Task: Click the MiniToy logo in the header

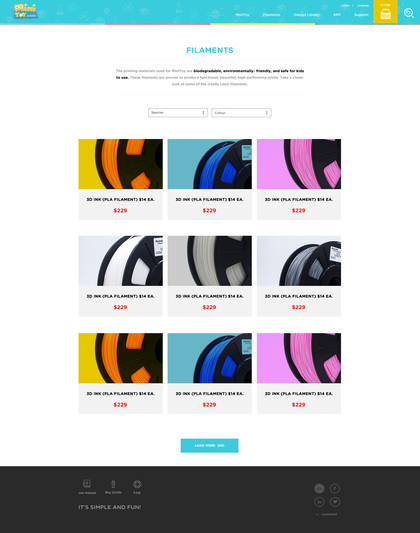Action: coord(25,11)
